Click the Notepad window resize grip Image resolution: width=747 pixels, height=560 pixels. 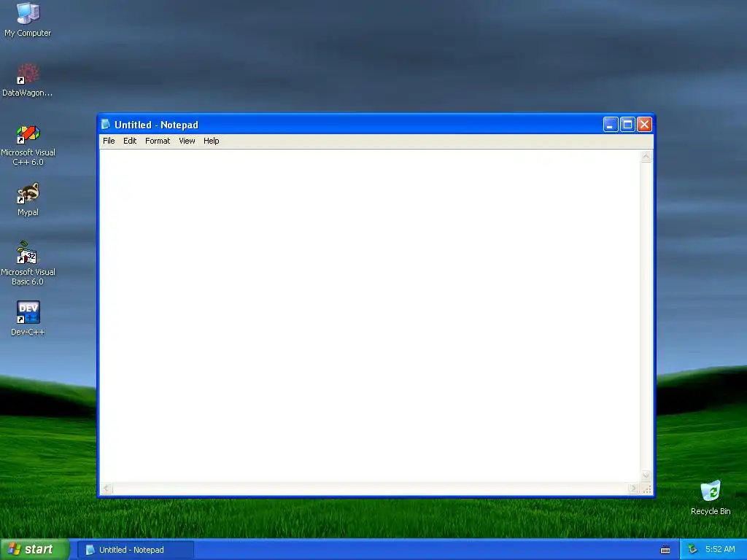tap(646, 489)
